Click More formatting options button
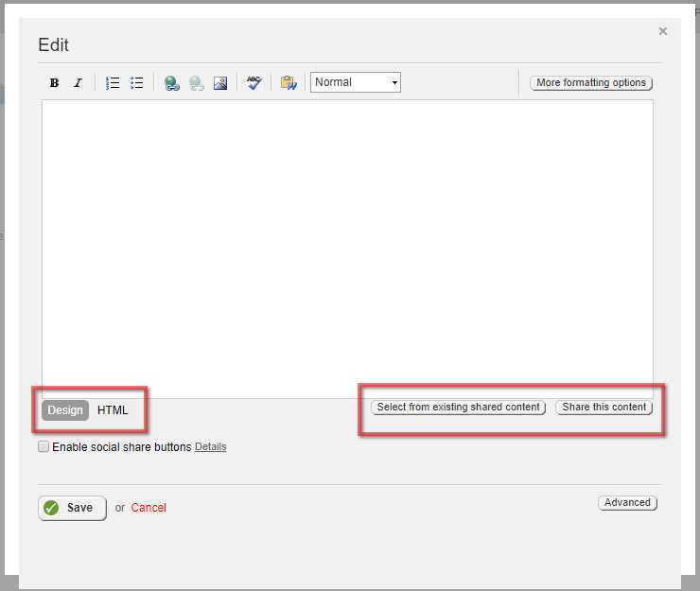Image resolution: width=700 pixels, height=591 pixels. pos(591,83)
